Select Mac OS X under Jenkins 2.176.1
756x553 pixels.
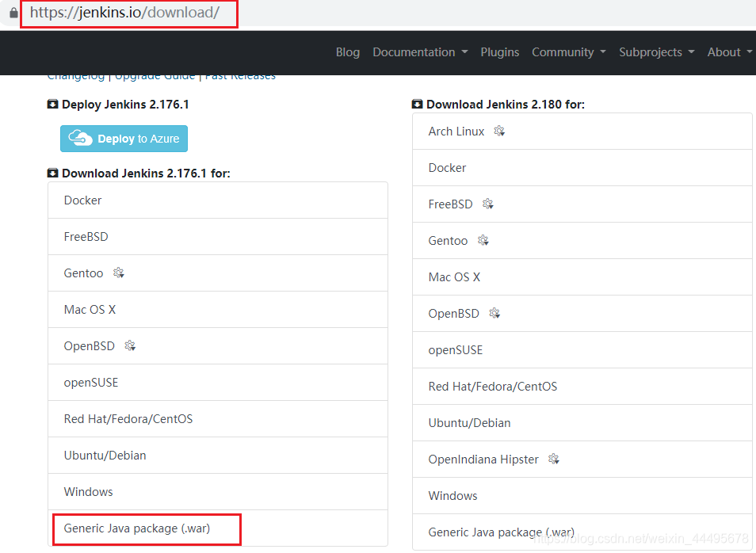point(218,310)
